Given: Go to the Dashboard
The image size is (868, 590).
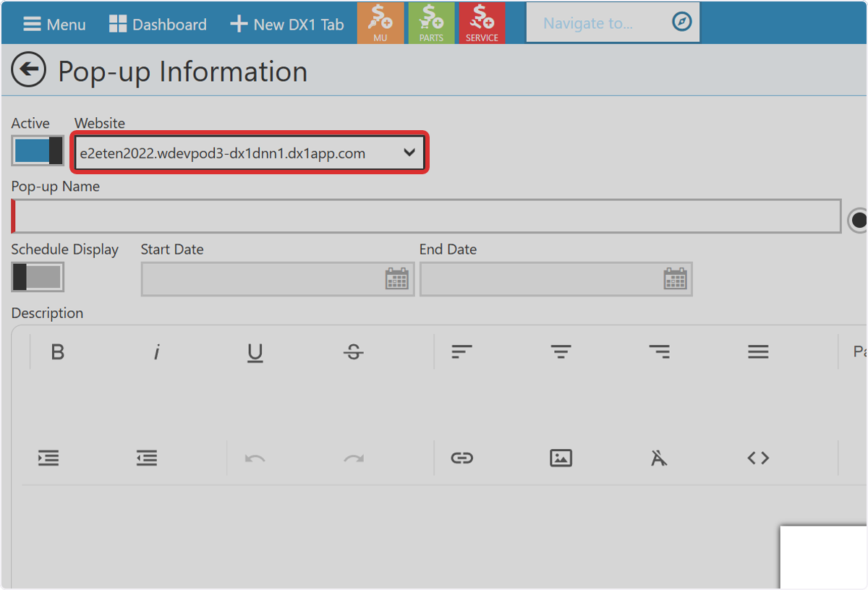Looking at the screenshot, I should coord(158,24).
